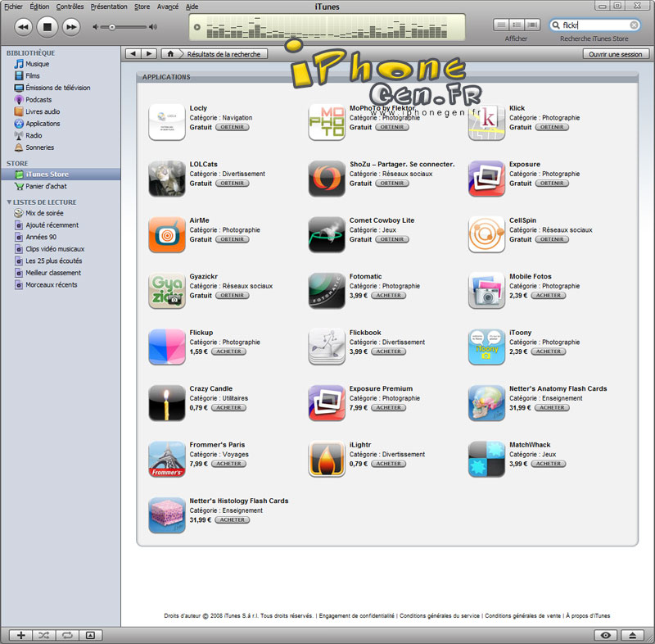The height and width of the screenshot is (644, 655).
Task: Switch to list view display button
Action: (501, 25)
